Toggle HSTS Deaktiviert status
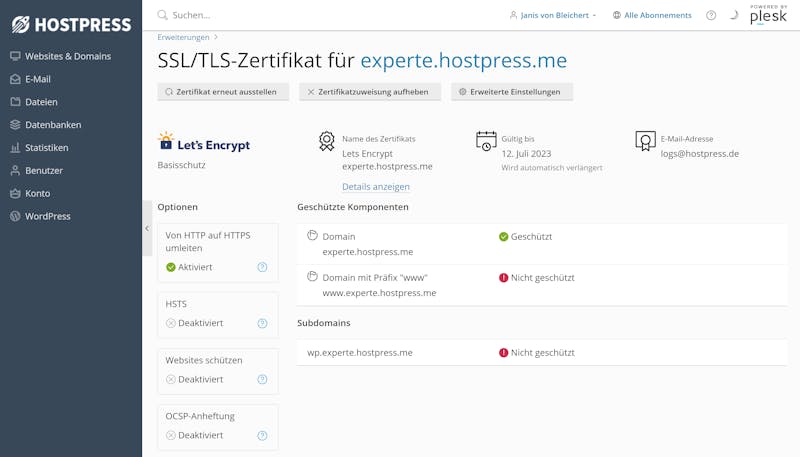 tap(195, 323)
